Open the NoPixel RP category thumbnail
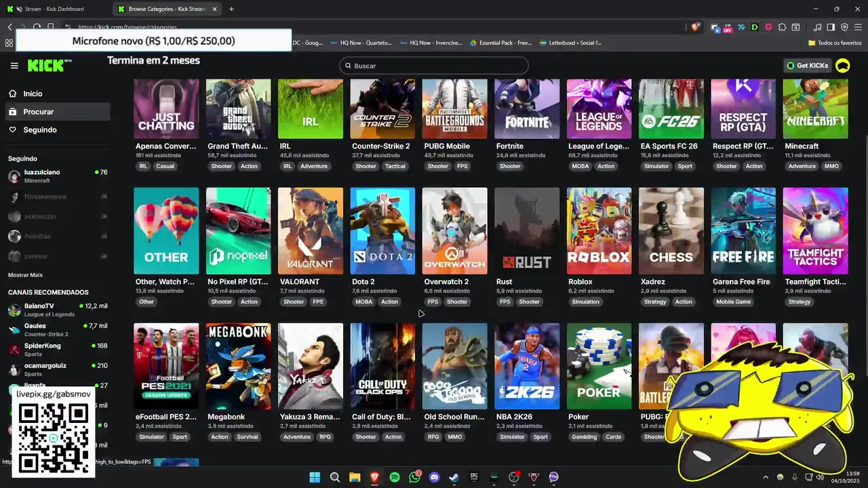Image resolution: width=868 pixels, height=488 pixels. point(238,231)
